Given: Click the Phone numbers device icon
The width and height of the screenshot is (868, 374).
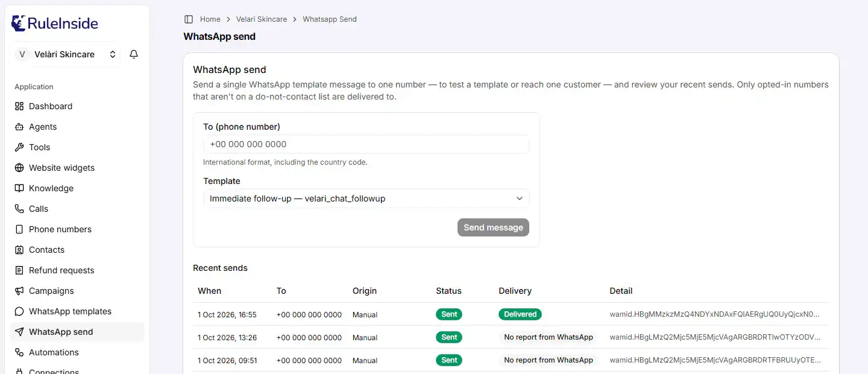Looking at the screenshot, I should [19, 229].
